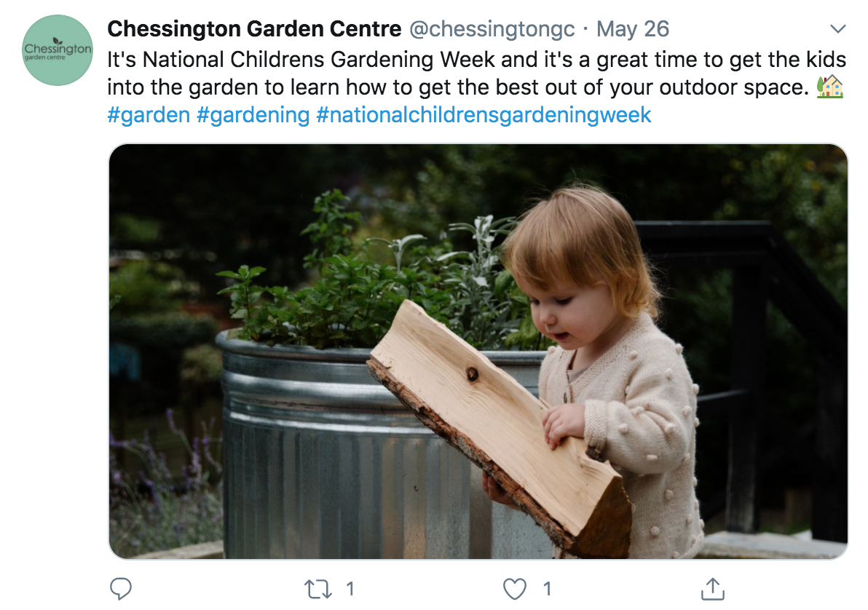868x610 pixels.
Task: Retweet this post using the arrows icon
Action: pyautogui.click(x=318, y=589)
